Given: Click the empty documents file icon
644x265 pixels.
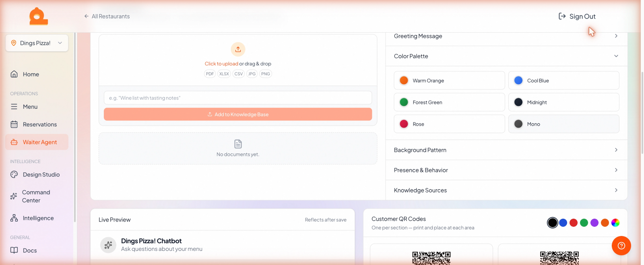Looking at the screenshot, I should (x=238, y=144).
